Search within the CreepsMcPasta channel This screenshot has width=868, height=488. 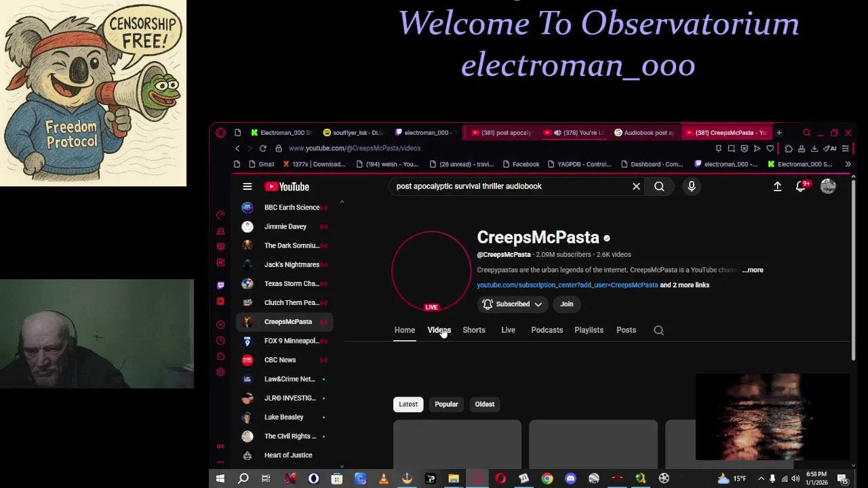click(658, 330)
